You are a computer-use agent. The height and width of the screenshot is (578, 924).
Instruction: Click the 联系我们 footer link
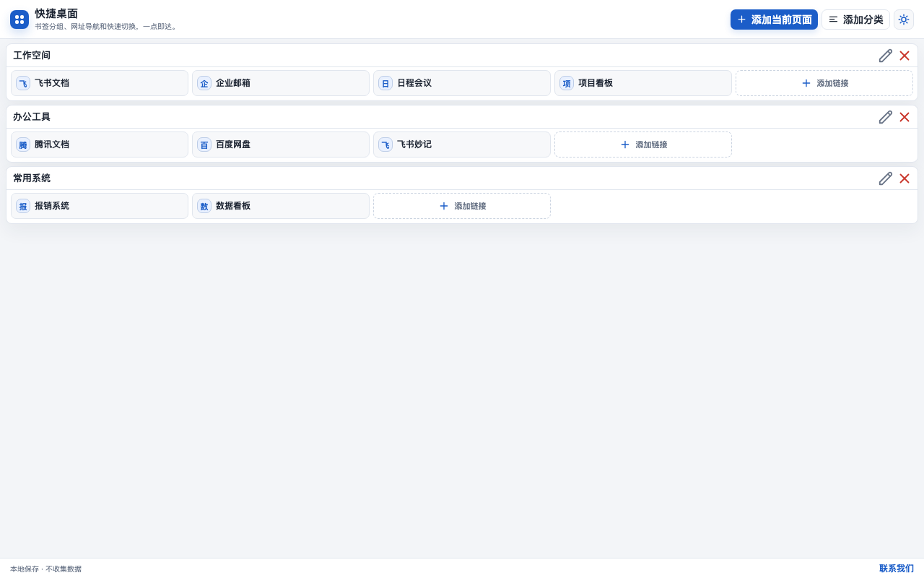[x=897, y=569]
